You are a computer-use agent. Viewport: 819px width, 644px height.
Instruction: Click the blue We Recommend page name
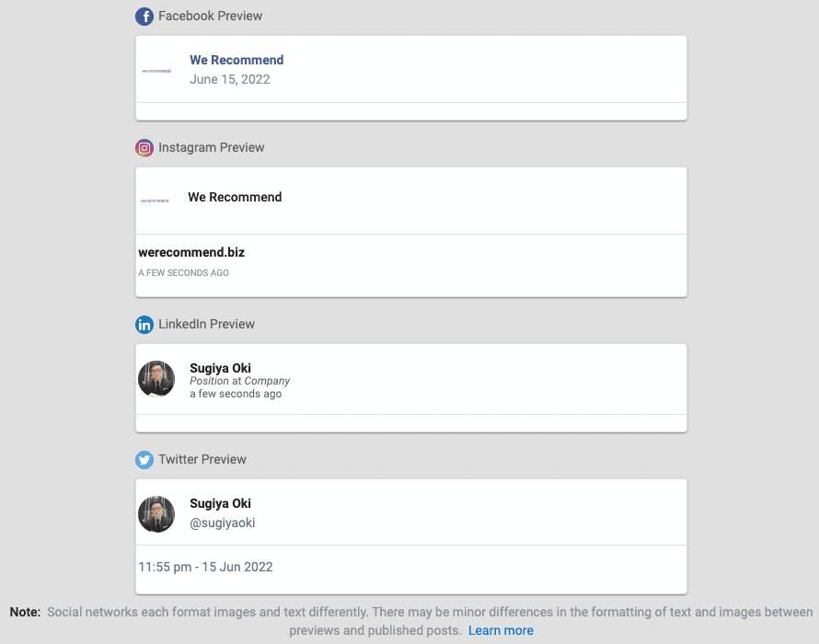tap(236, 60)
